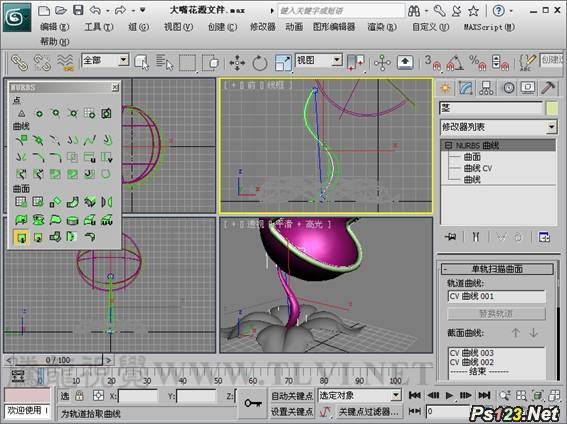Viewport: 567px width, 424px height.
Task: Open the 渲染(R) menu
Action: click(382, 27)
